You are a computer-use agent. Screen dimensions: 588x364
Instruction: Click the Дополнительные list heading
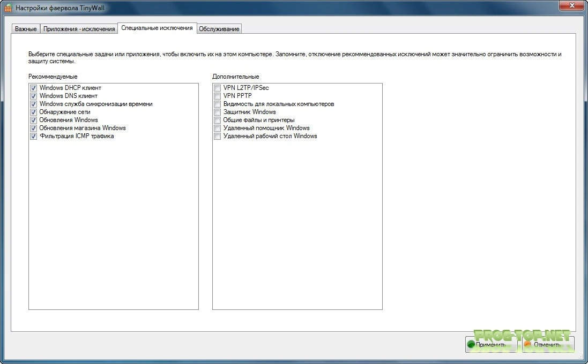pyautogui.click(x=235, y=77)
